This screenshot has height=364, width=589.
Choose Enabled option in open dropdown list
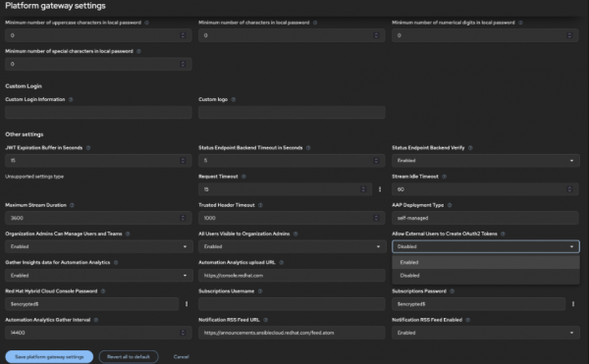click(x=485, y=262)
